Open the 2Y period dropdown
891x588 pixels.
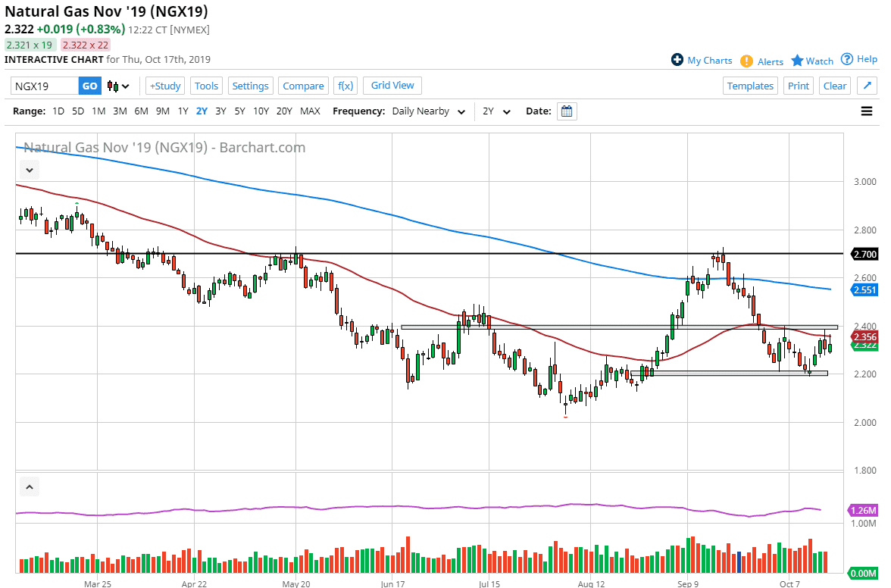point(496,111)
